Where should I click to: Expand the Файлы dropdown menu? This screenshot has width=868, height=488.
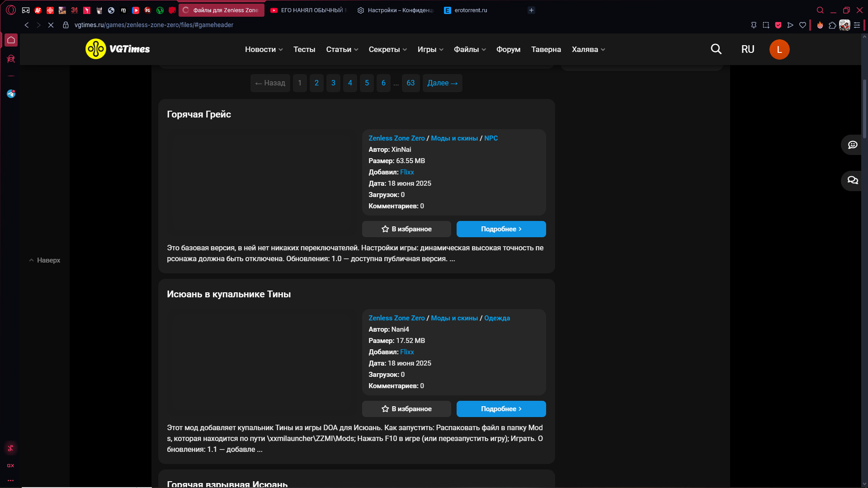(469, 49)
